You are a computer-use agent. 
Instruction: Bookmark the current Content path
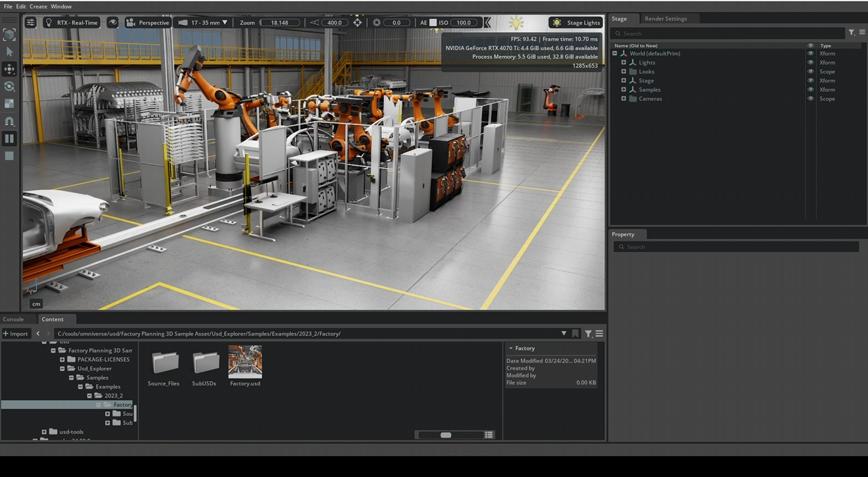tap(575, 334)
